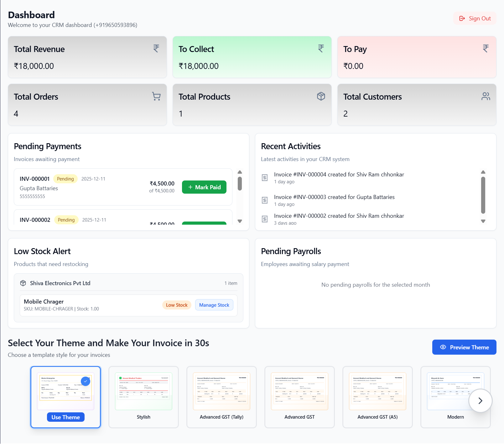Click the rupee icon on To Collect card
This screenshot has width=504, height=444.
pyautogui.click(x=320, y=48)
